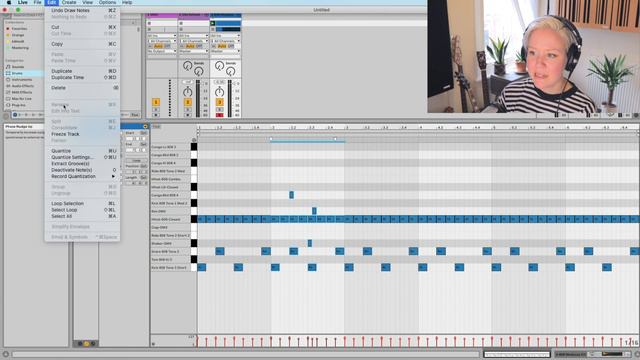Open track 1 input channel dropdown
The image size is (640, 360).
coord(162,41)
